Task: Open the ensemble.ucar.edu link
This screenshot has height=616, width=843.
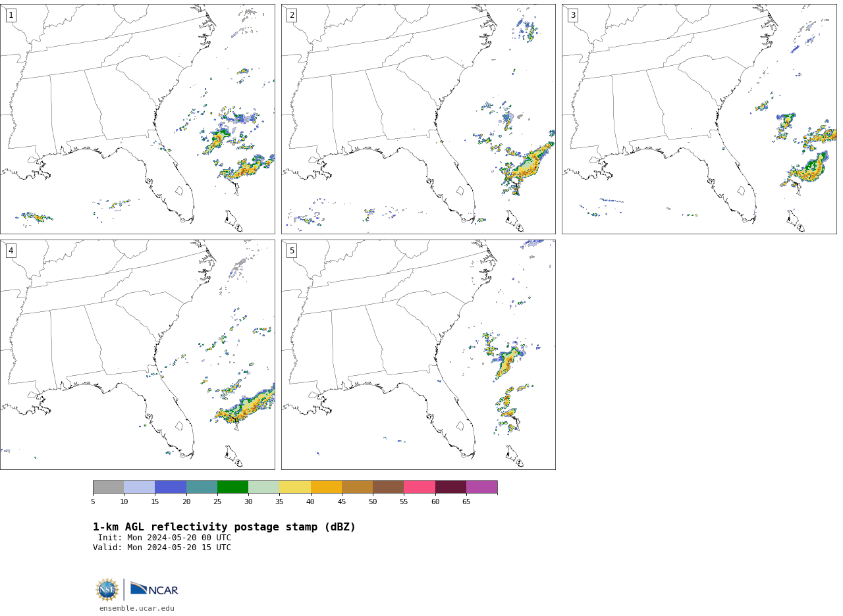Action: click(x=137, y=609)
